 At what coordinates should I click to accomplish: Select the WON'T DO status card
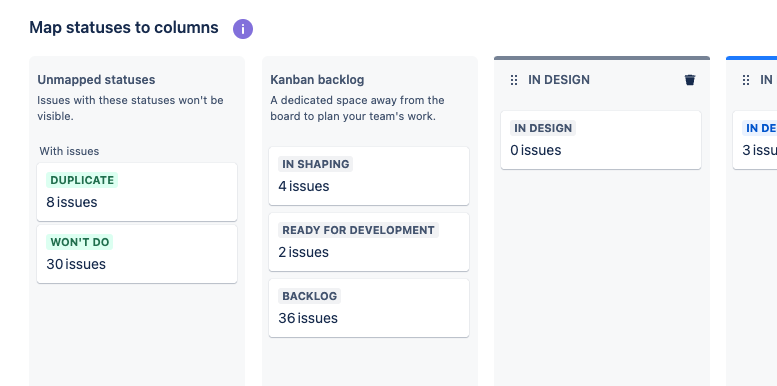[x=137, y=254]
